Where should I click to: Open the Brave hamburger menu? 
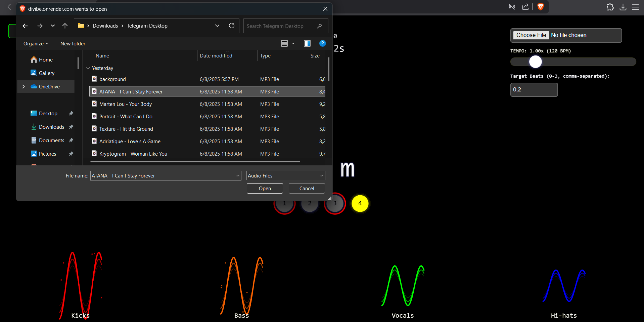(x=636, y=7)
